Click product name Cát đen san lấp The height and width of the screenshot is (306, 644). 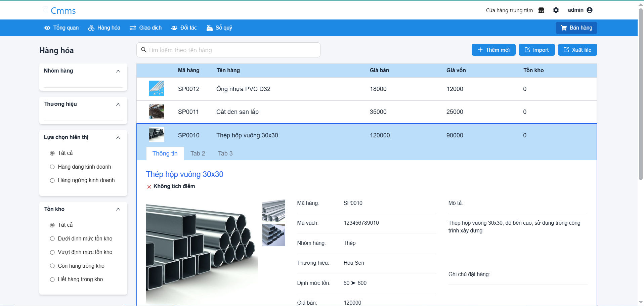[x=237, y=112]
